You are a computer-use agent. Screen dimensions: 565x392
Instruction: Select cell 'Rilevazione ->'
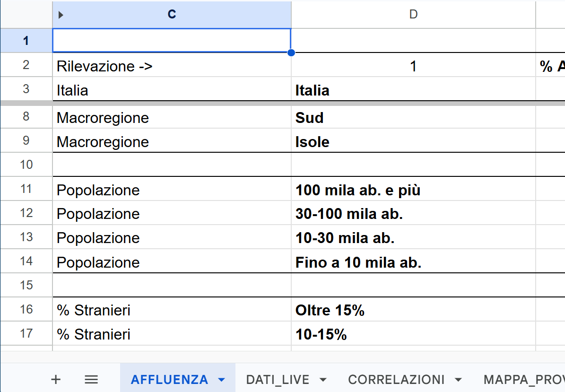coord(172,65)
